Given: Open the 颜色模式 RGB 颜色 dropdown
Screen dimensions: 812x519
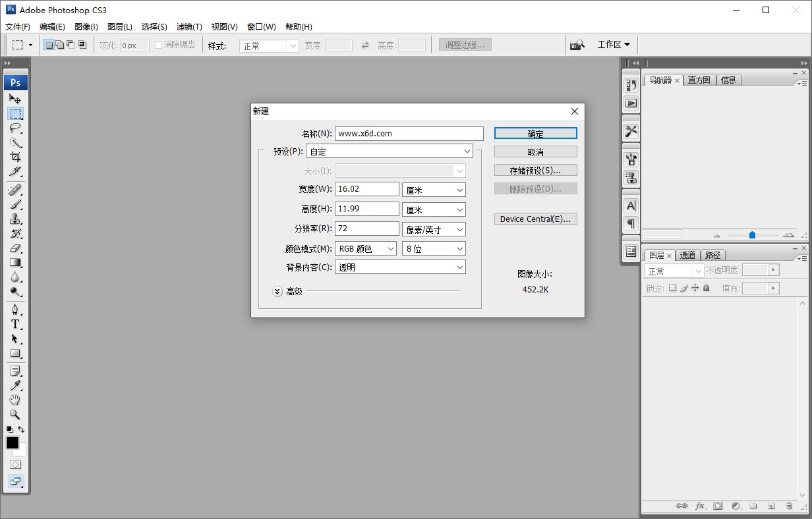Looking at the screenshot, I should point(366,248).
